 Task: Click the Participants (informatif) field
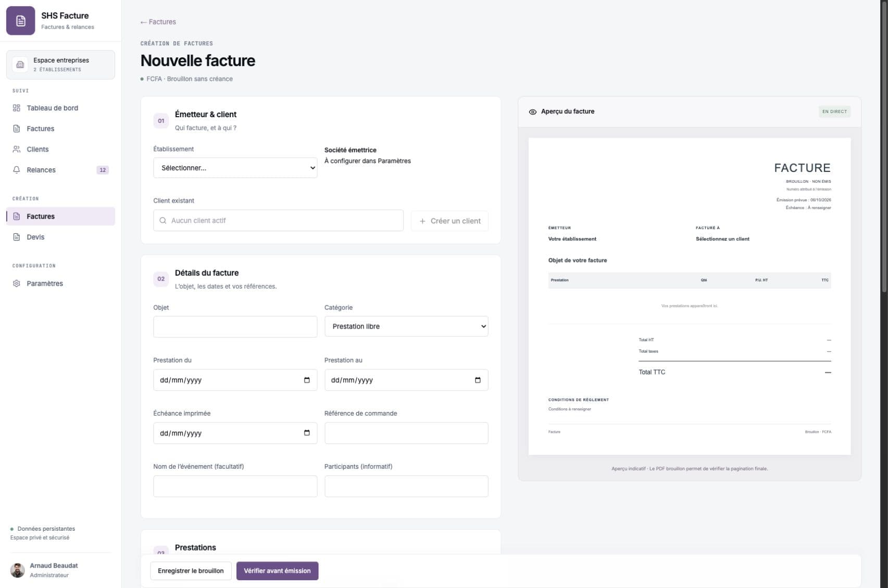406,486
